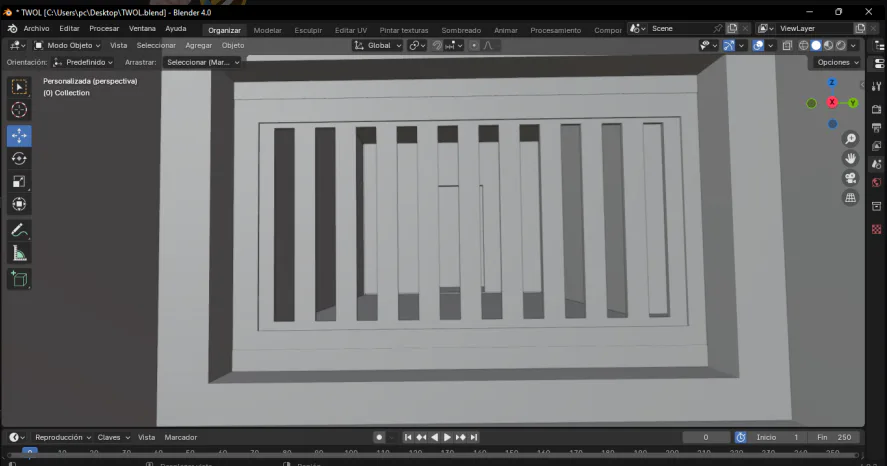
Task: Click the play animation button
Action: pyautogui.click(x=447, y=437)
